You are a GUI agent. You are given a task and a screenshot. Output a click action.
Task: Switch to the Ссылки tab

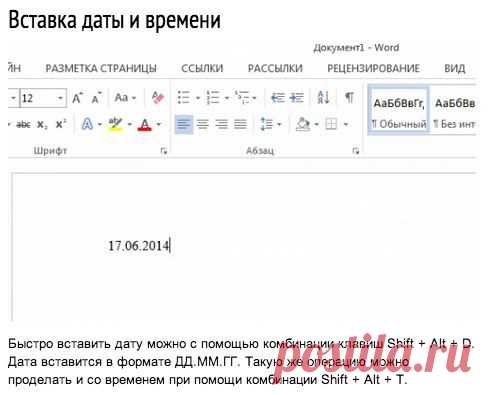202,68
